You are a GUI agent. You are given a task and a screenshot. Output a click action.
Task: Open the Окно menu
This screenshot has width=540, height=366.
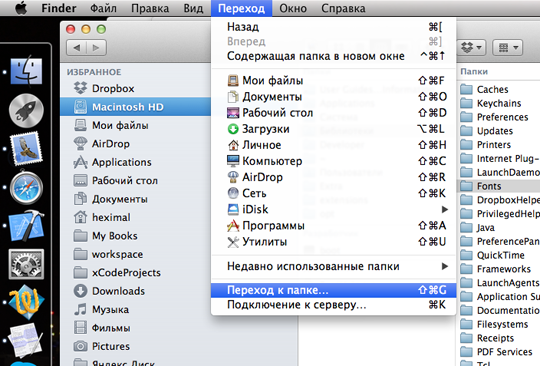[x=293, y=8]
